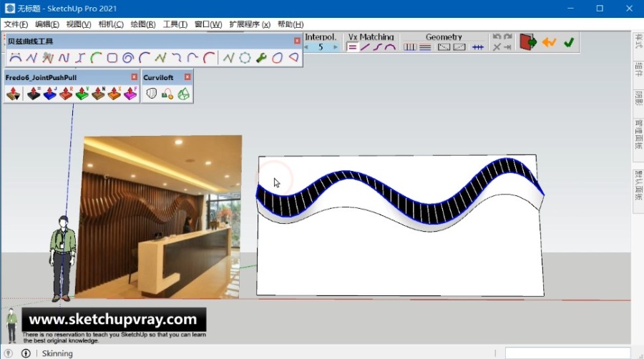Select the orange Extrude Push Pull tool

click(x=114, y=94)
